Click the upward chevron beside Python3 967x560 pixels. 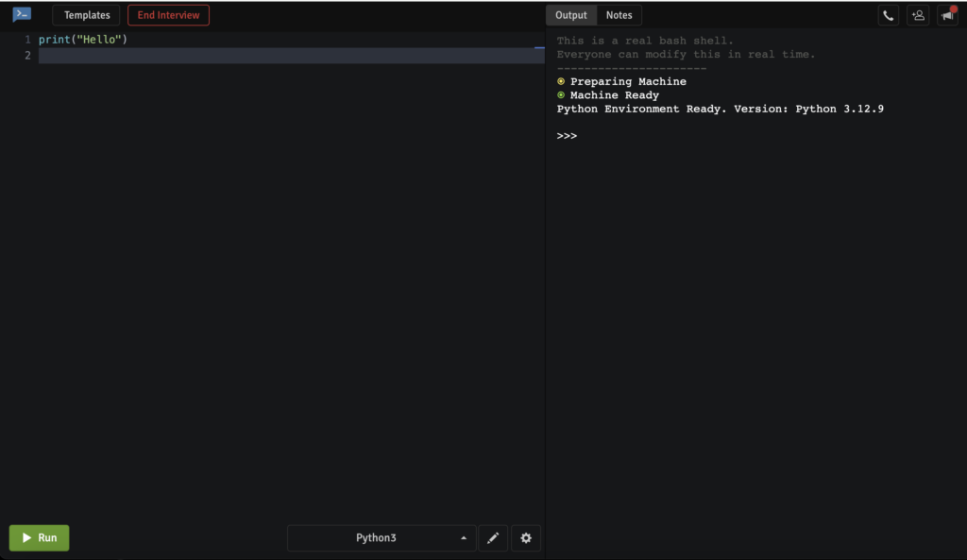click(x=463, y=537)
